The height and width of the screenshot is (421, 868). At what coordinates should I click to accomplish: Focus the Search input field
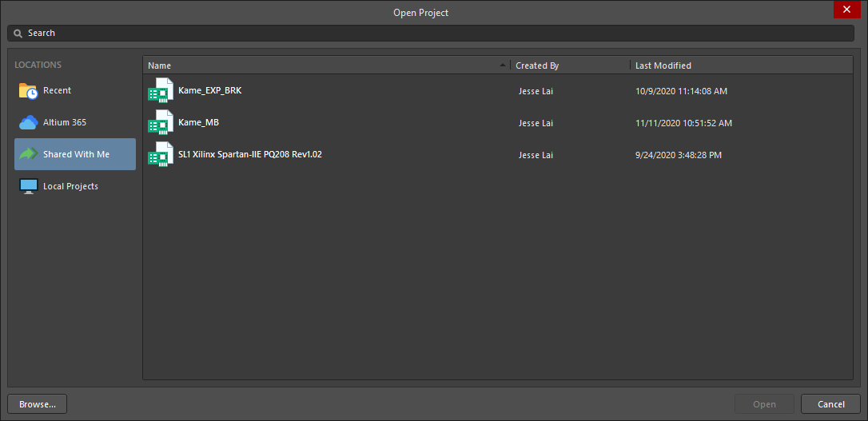tap(432, 34)
